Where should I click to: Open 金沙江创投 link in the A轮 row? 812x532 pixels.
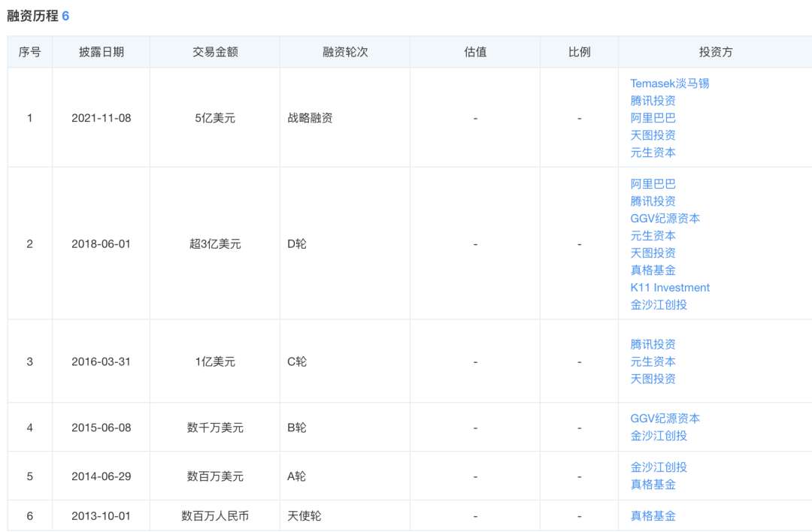click(x=658, y=467)
